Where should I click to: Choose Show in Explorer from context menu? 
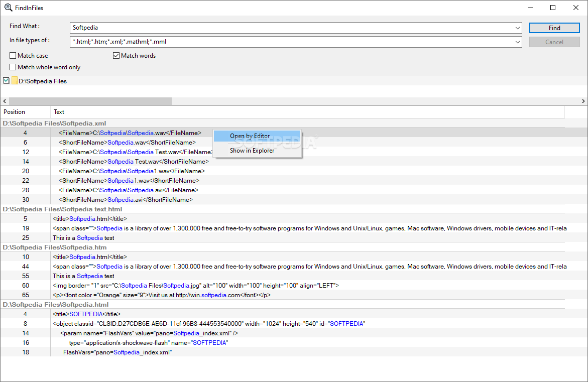click(257, 150)
